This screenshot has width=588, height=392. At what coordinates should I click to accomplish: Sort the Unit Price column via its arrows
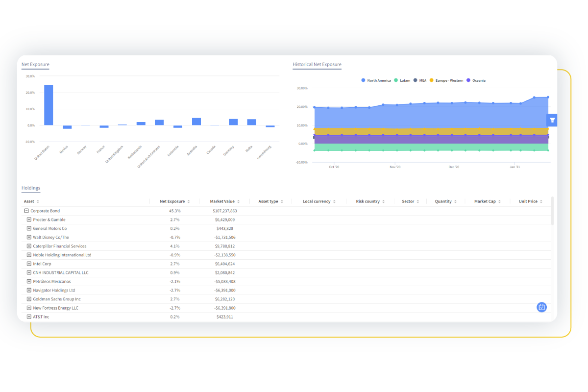click(541, 201)
